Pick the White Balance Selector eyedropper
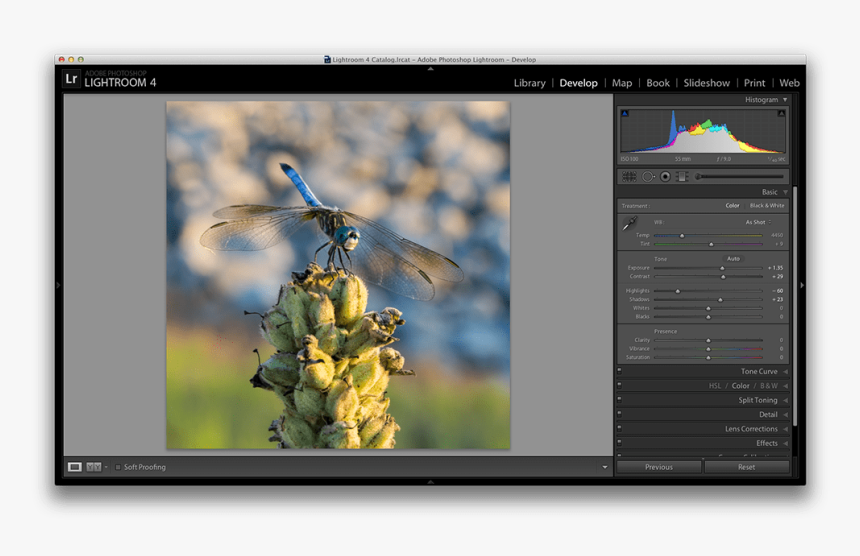Viewport: 860px width, 556px height. pos(630,223)
